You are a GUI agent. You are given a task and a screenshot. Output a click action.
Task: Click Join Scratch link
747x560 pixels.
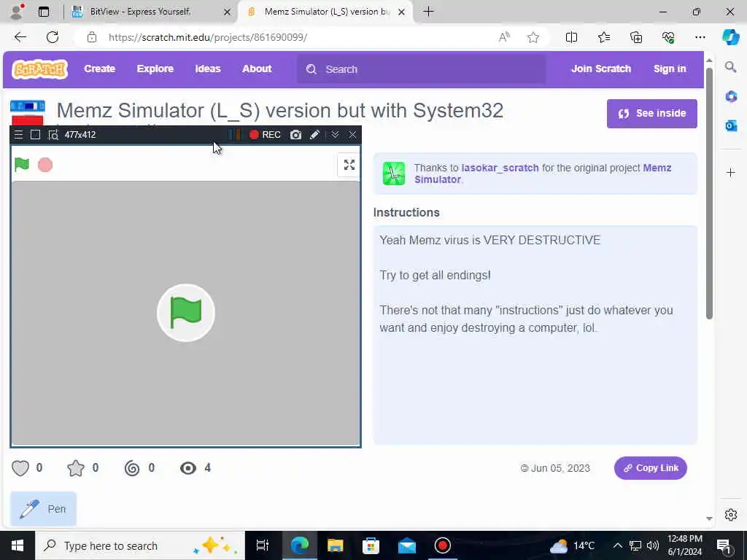pyautogui.click(x=601, y=69)
